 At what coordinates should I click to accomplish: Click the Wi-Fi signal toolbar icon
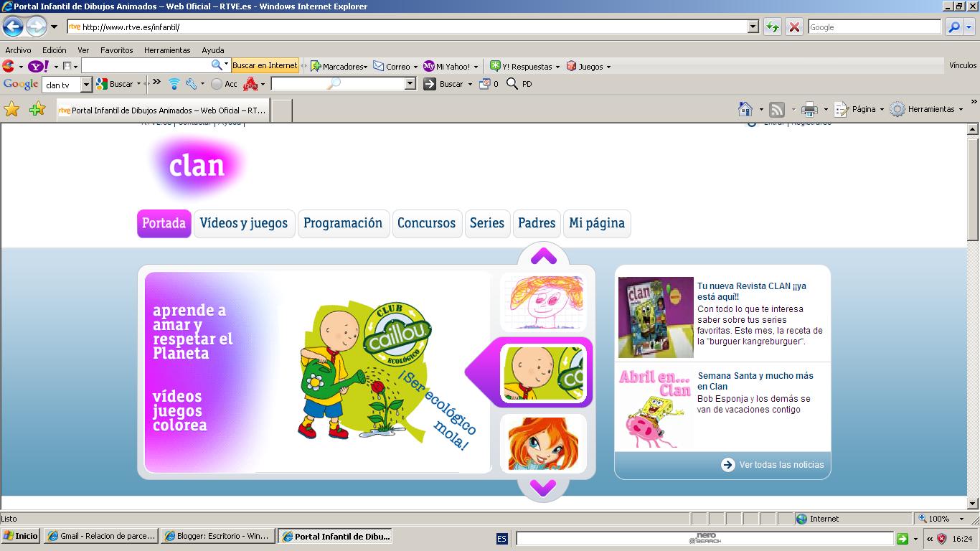pyautogui.click(x=174, y=84)
